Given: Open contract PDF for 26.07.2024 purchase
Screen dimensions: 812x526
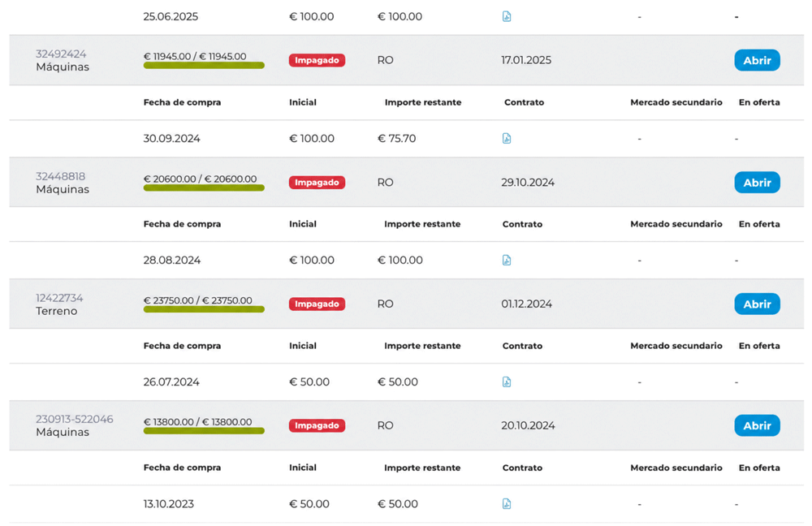Looking at the screenshot, I should (507, 382).
